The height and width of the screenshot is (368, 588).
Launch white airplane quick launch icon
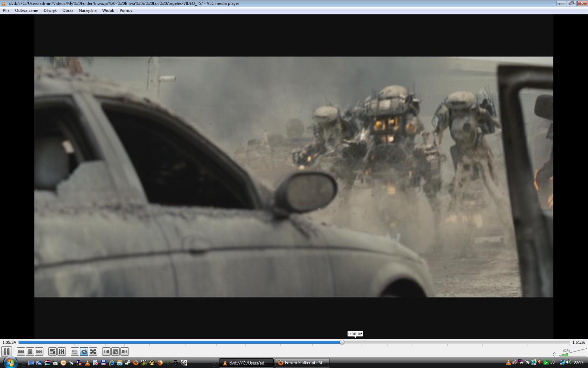[x=71, y=363]
